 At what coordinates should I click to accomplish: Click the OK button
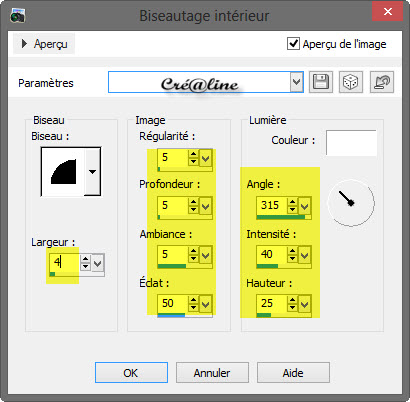[131, 373]
